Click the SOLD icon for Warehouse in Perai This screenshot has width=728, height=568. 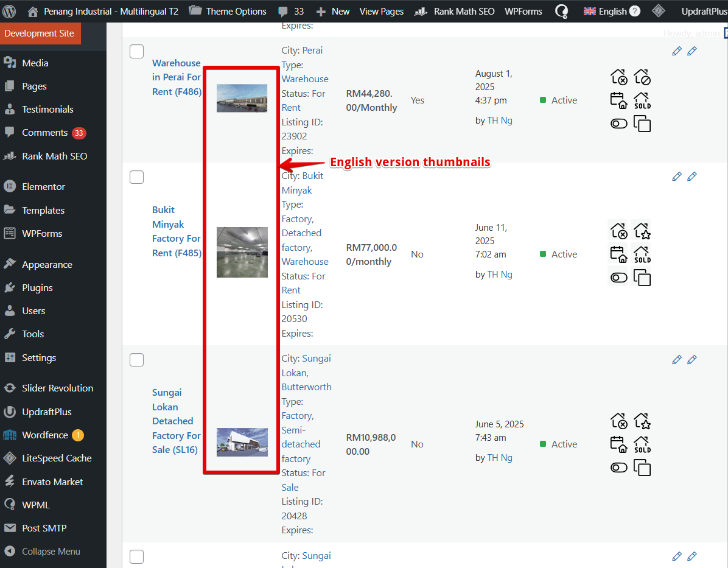(x=642, y=100)
